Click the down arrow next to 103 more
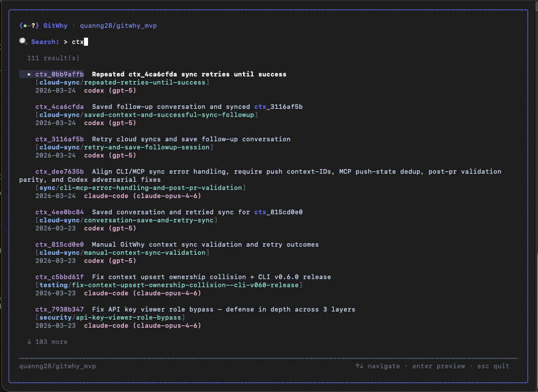538x392 pixels. [x=29, y=342]
